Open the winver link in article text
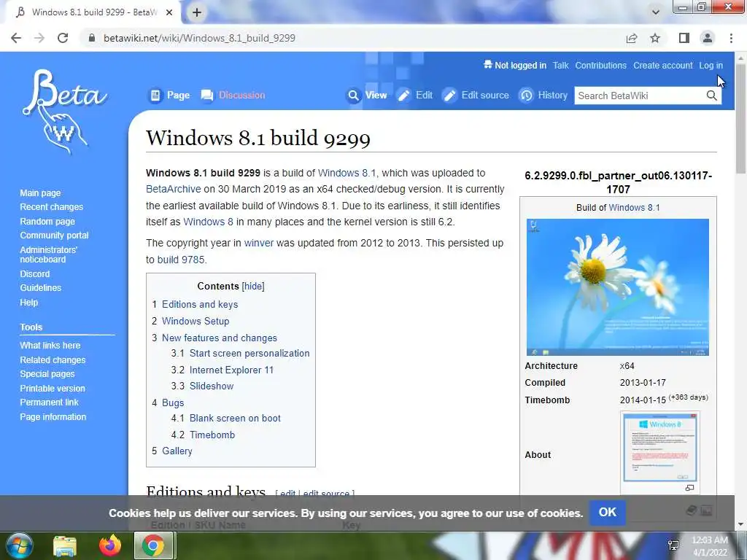The image size is (747, 560). click(259, 243)
